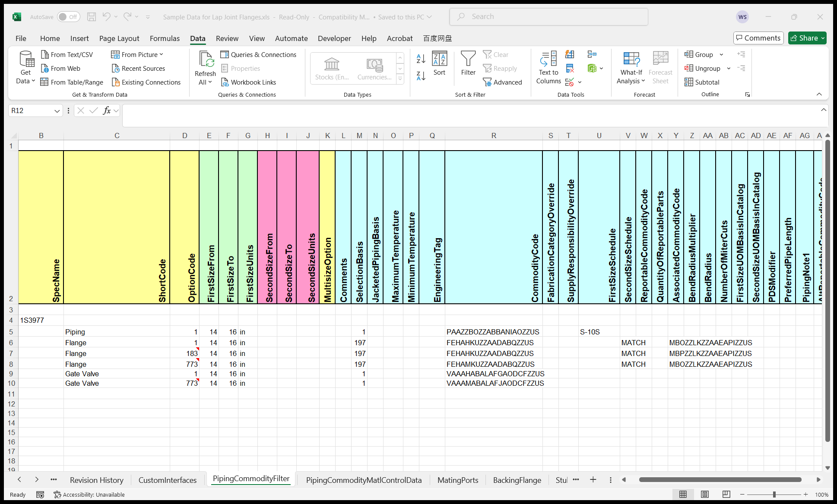Click user account WS avatar
This screenshot has height=504, width=837.
point(742,17)
